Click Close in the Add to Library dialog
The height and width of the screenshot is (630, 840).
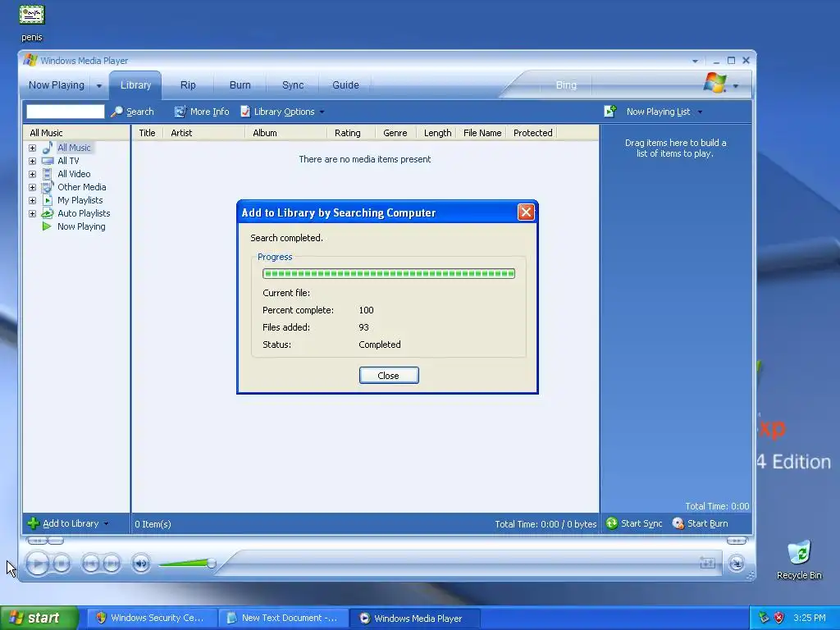(x=388, y=376)
